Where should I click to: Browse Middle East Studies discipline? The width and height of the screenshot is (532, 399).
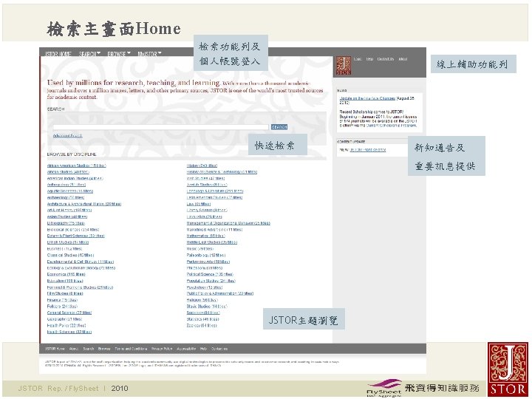click(x=212, y=242)
